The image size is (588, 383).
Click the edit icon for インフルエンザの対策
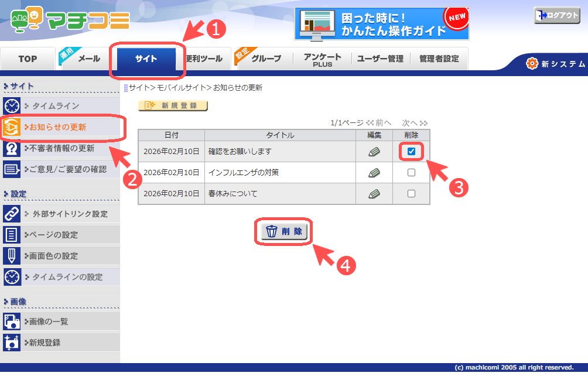[x=374, y=173]
